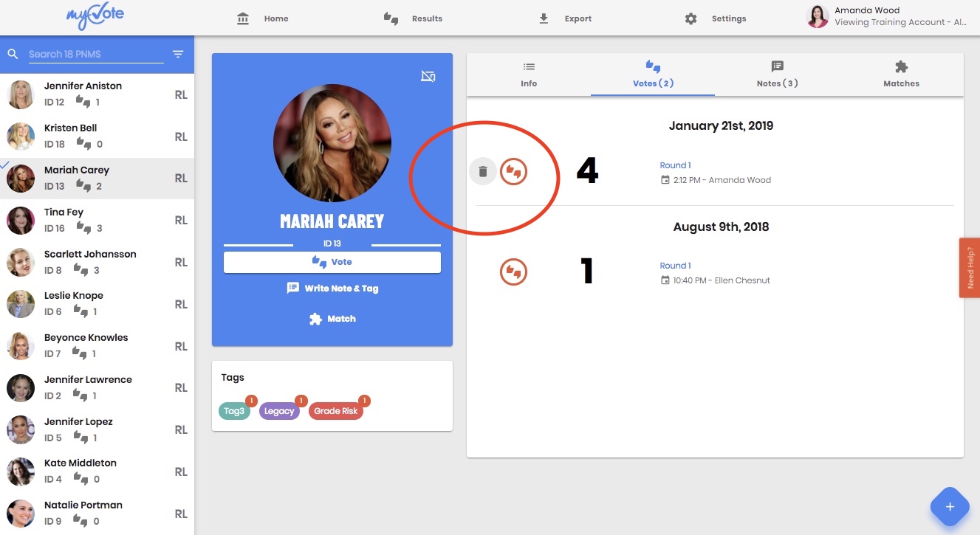The image size is (980, 535).
Task: Switch to the Votes (2) tab
Action: (653, 75)
